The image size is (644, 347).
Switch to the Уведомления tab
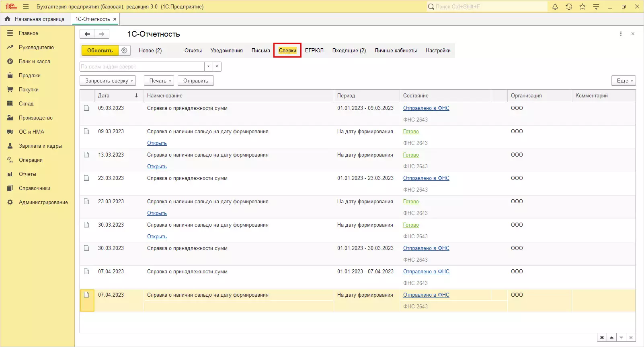(226, 51)
